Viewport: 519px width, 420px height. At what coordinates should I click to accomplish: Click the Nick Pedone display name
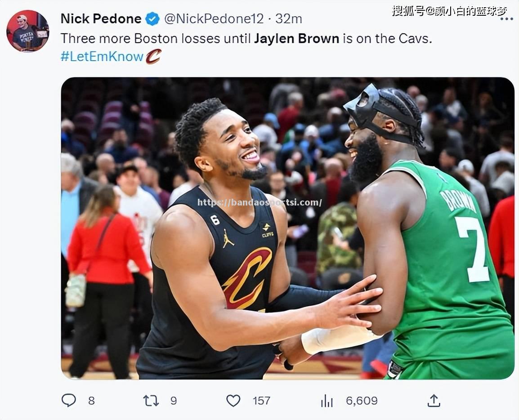click(x=101, y=19)
